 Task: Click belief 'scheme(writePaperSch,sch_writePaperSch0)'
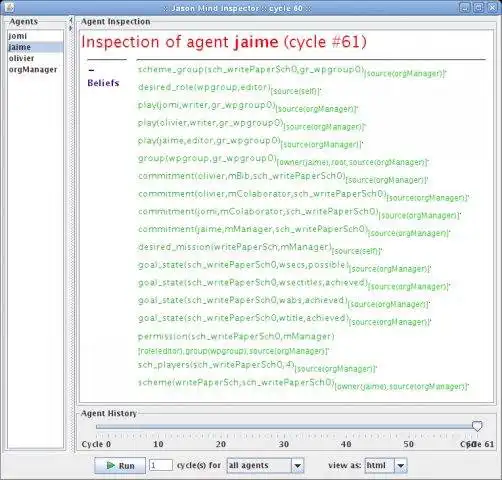(236, 382)
